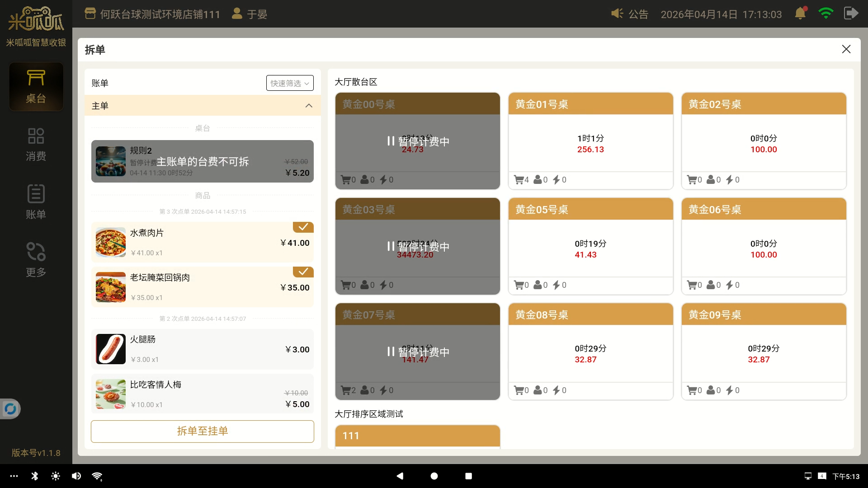Open the 更多 sidebar menu
The width and height of the screenshot is (868, 488).
pos(36,260)
